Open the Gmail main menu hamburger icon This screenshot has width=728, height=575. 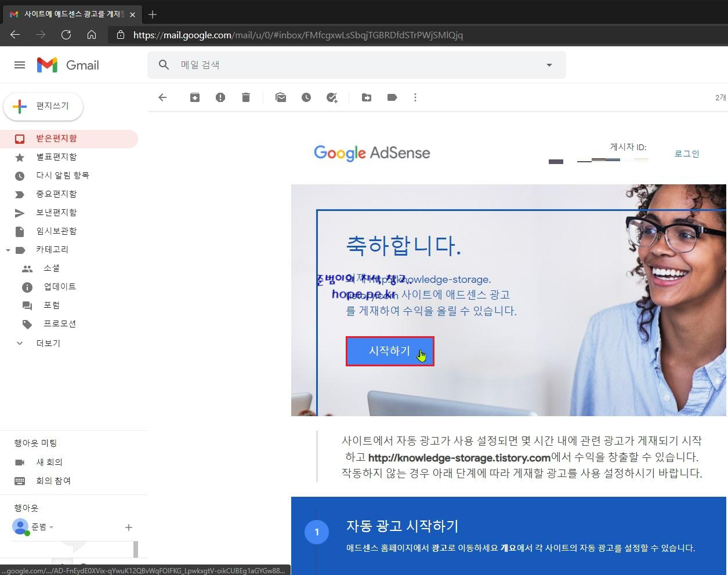pos(20,65)
